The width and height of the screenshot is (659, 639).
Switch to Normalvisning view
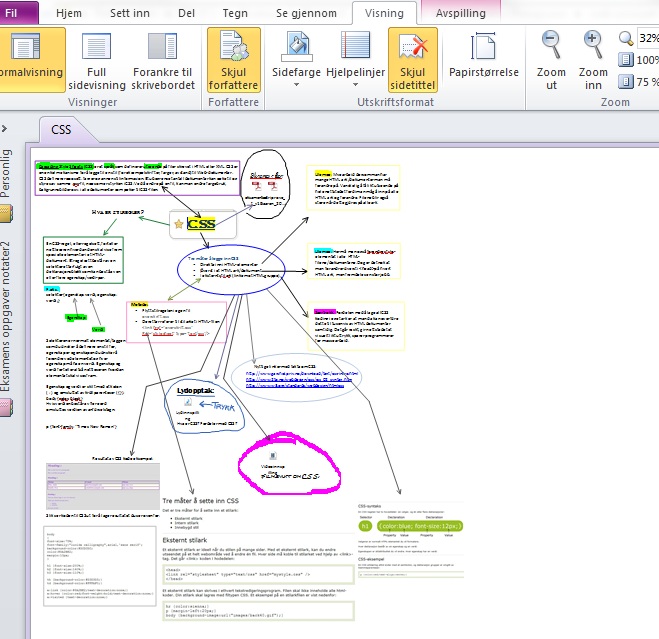[30, 60]
